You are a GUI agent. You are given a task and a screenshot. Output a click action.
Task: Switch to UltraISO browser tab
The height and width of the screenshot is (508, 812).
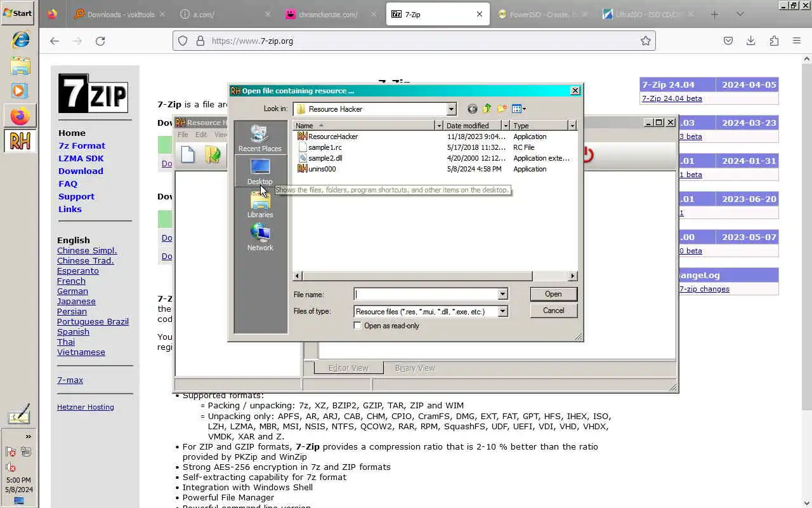648,14
